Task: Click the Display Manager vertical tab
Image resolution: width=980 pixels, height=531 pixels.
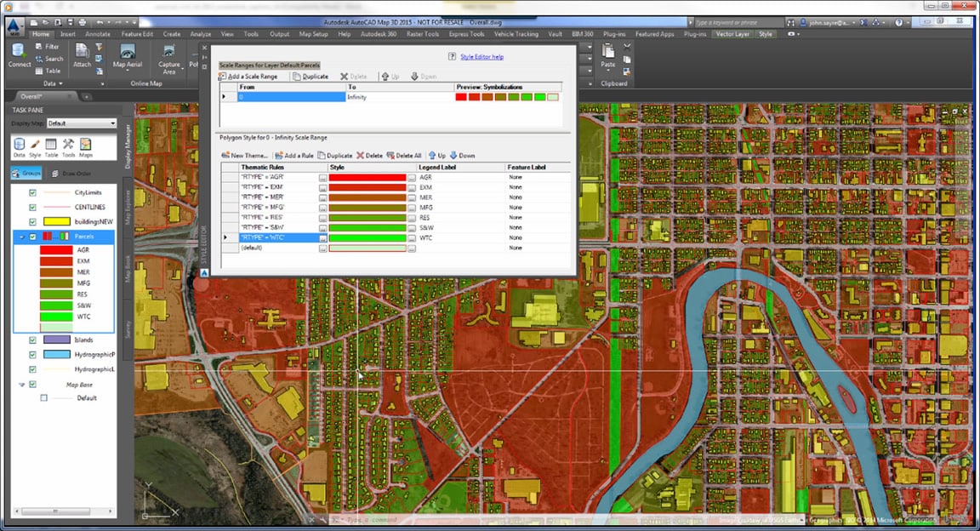Action: [128, 146]
